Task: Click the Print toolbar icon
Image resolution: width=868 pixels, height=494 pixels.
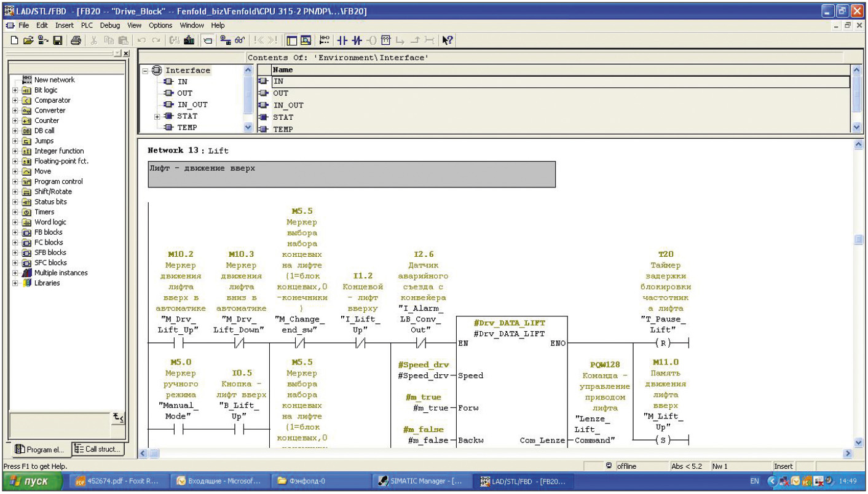Action: point(76,41)
